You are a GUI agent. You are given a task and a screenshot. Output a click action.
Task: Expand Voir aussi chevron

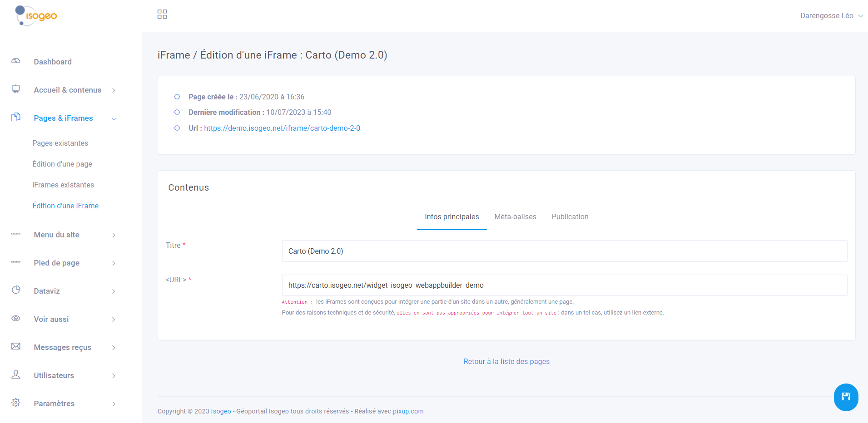click(114, 320)
